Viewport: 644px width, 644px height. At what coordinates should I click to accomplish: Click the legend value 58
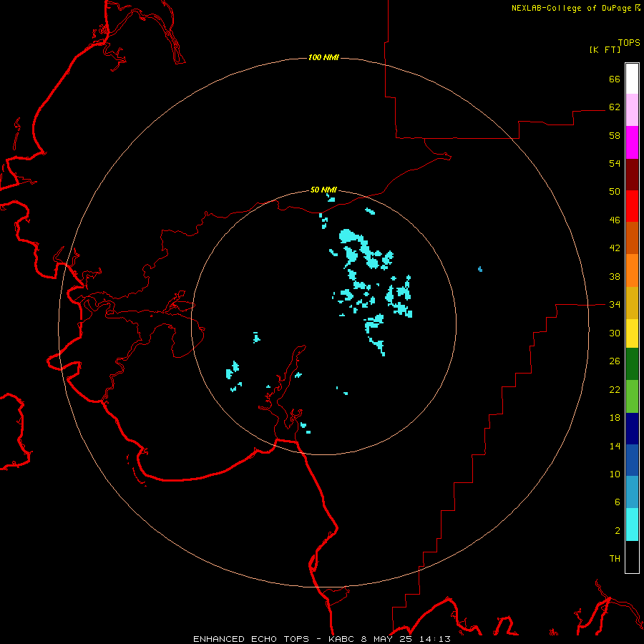coord(615,135)
